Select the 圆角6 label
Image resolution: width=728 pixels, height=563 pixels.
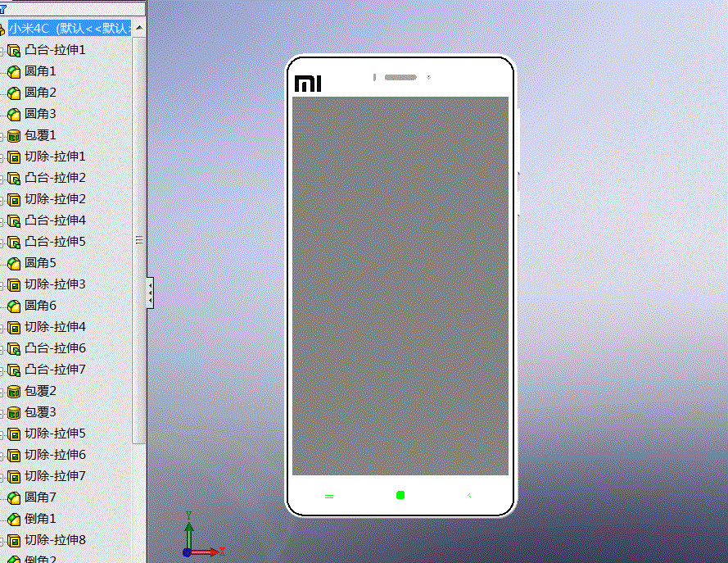coord(40,306)
